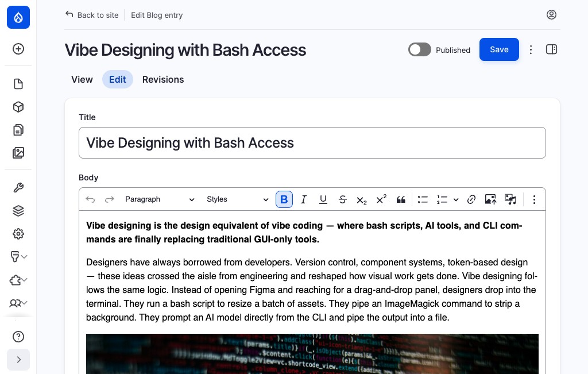
Task: Undo the last edit in the body editor
Action: point(90,199)
